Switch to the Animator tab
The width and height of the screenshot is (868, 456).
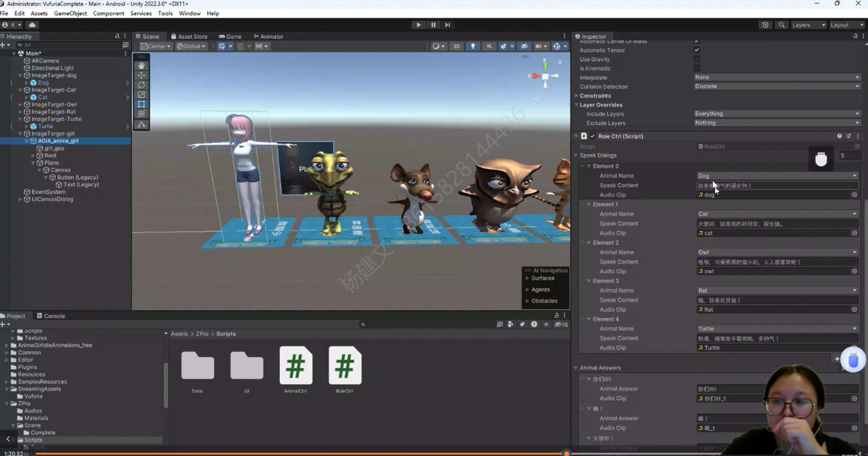click(269, 36)
